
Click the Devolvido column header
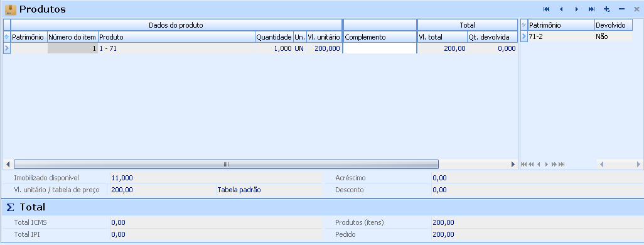(614, 25)
